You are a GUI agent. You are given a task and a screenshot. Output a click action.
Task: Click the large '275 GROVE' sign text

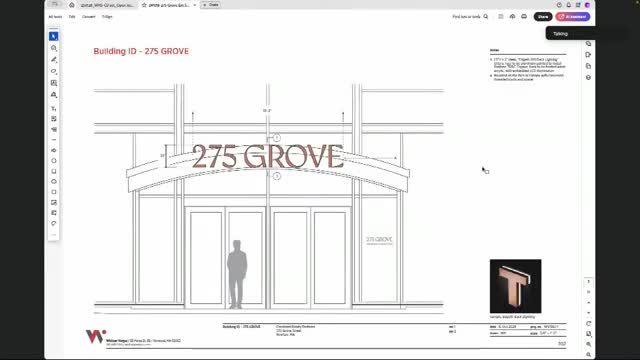pos(268,156)
